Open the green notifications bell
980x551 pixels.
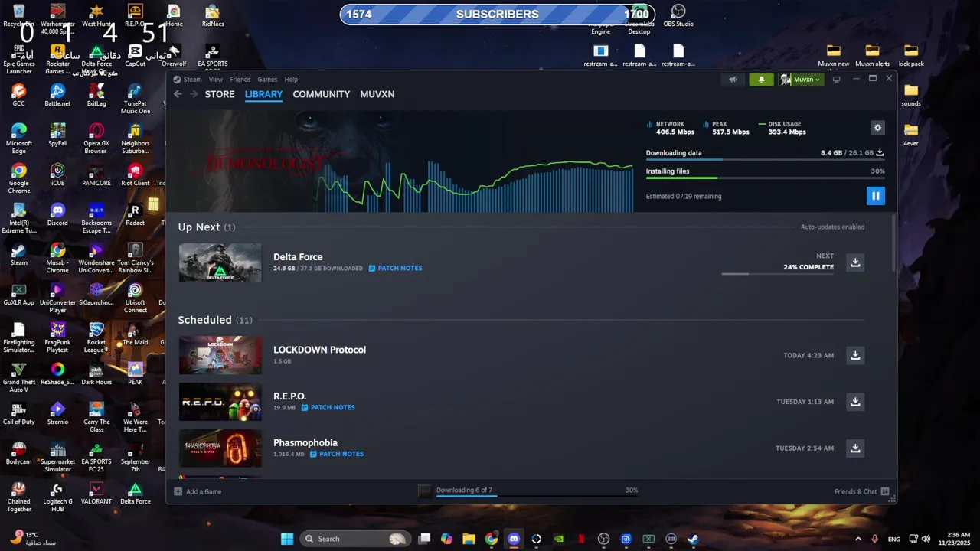click(761, 80)
